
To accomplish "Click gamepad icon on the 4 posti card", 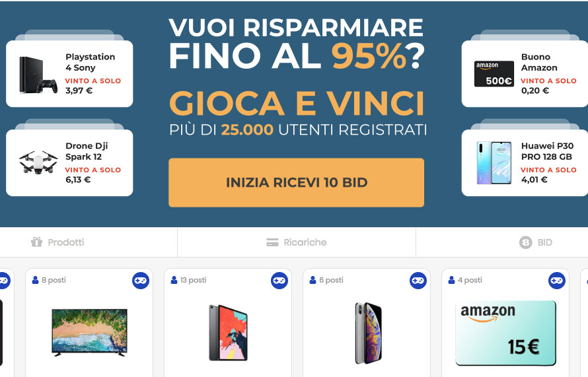I will (557, 281).
